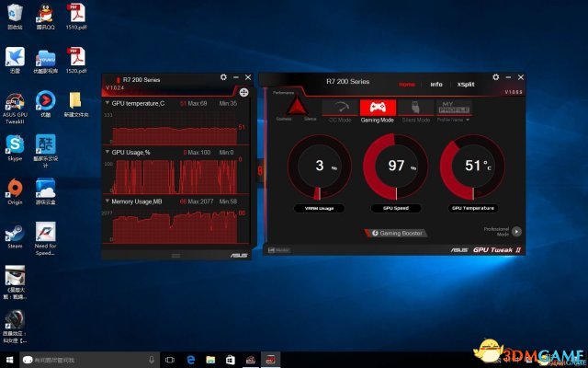Click the GPU Temperature gauge

tap(472, 167)
